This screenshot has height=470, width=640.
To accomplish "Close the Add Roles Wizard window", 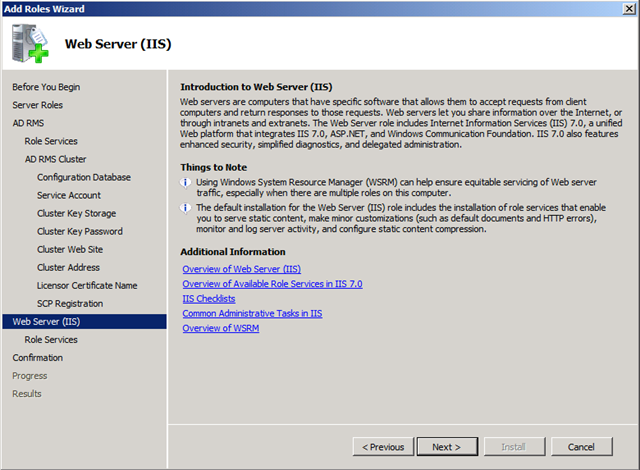I will click(629, 9).
